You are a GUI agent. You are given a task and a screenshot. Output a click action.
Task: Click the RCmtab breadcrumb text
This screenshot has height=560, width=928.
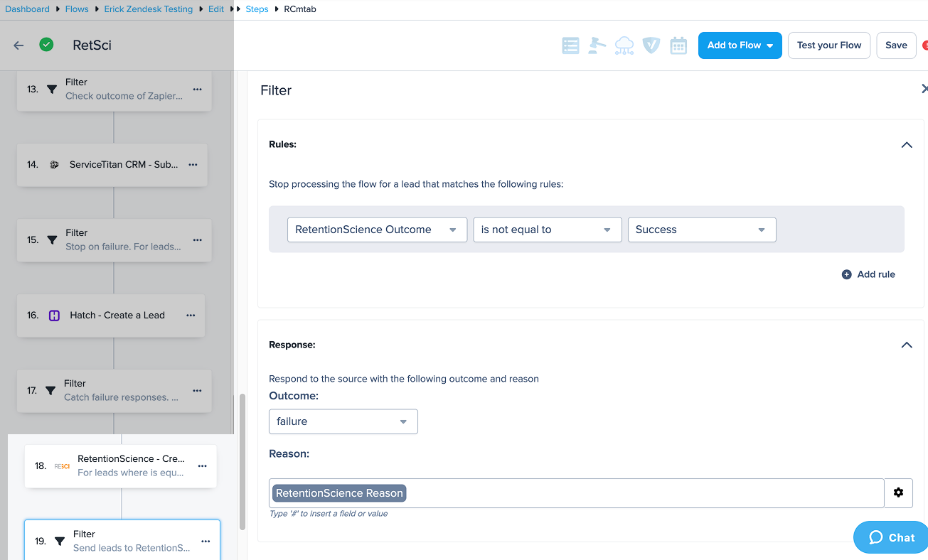pos(300,9)
